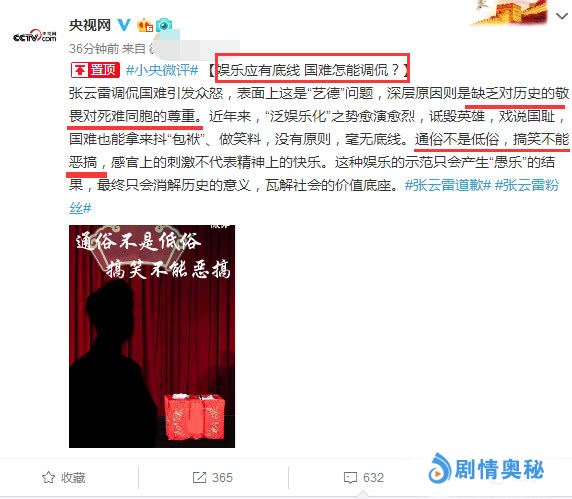Click the repost share icon
The height and width of the screenshot is (499, 572).
click(199, 477)
